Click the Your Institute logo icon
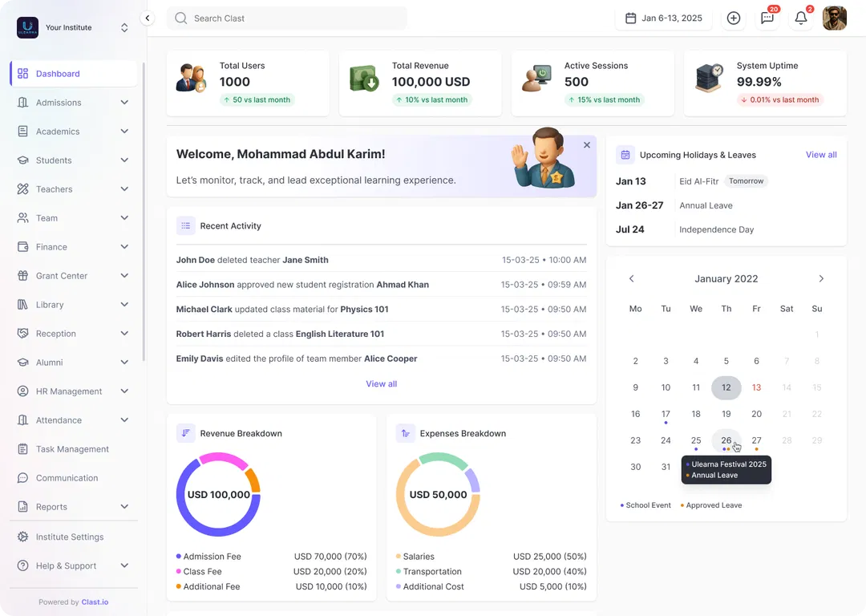This screenshot has height=616, width=866. [27, 27]
